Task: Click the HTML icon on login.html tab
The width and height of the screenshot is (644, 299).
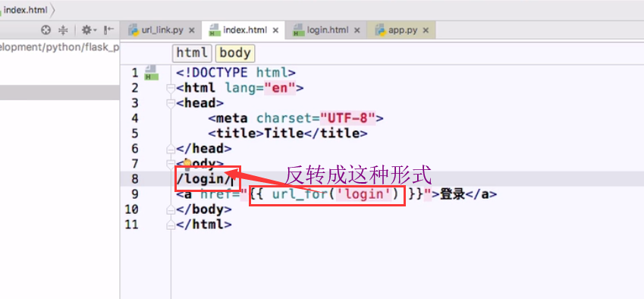Action: tap(298, 30)
